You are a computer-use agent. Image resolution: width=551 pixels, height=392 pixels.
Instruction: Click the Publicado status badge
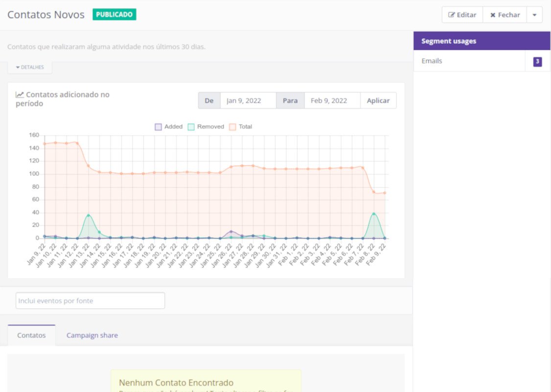[114, 15]
